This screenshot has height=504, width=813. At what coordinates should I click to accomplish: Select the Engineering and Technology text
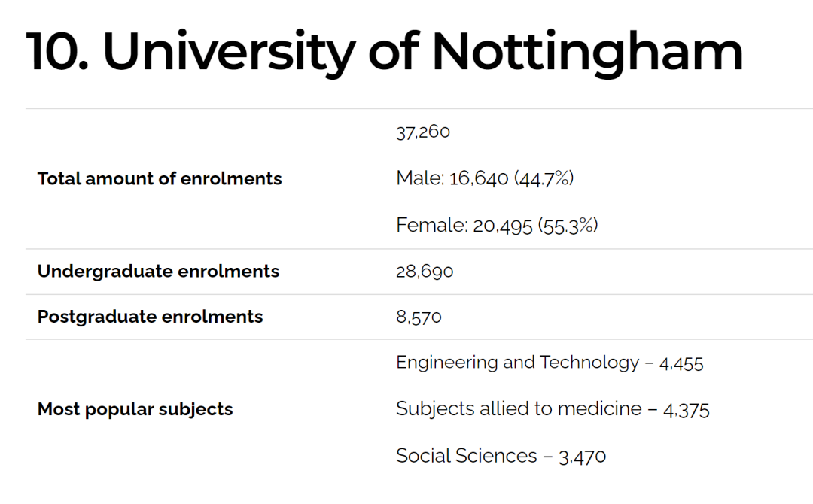(x=517, y=363)
